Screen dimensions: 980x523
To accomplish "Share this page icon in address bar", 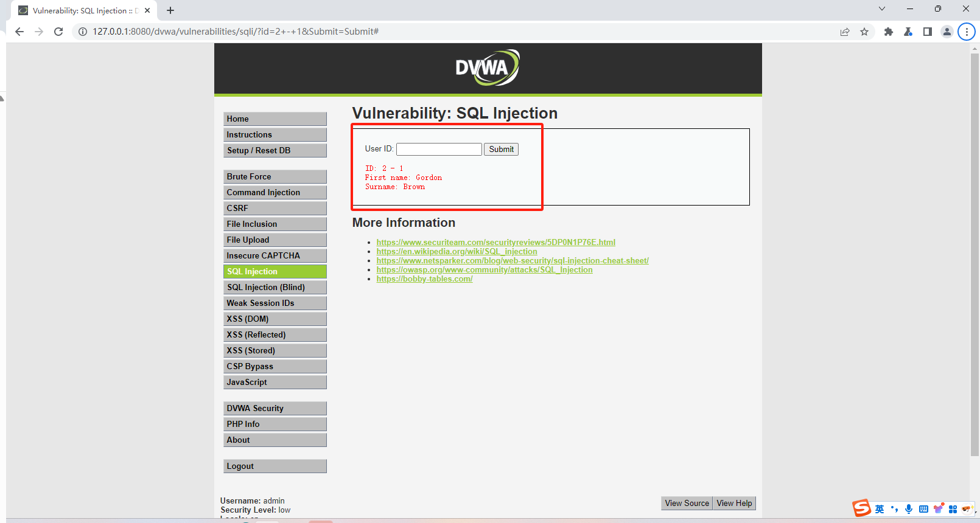I will 845,32.
